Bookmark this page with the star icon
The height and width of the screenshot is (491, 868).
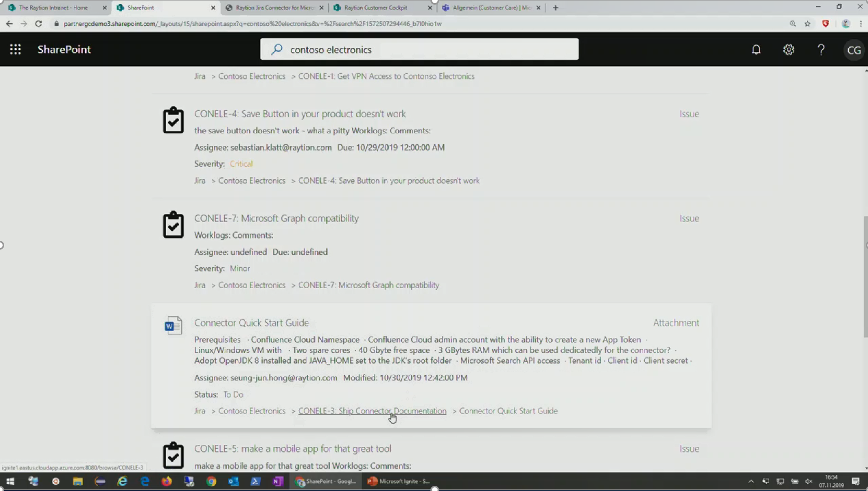(x=807, y=23)
